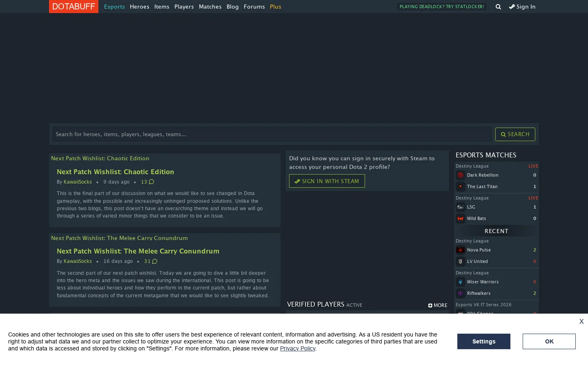Click small header link Melee Carry Conundrum
Viewport: 588px width, 368px height.
(x=119, y=238)
